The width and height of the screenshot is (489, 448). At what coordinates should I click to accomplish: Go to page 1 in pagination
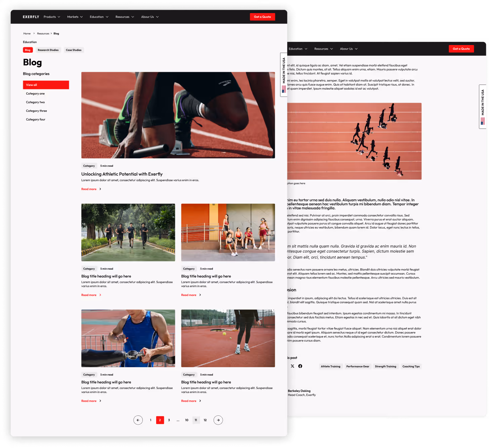click(150, 420)
